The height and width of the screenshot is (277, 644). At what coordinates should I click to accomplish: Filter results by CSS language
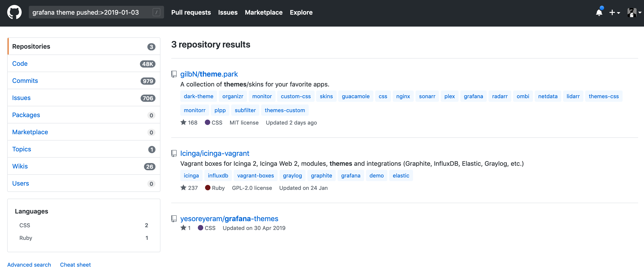pyautogui.click(x=25, y=225)
